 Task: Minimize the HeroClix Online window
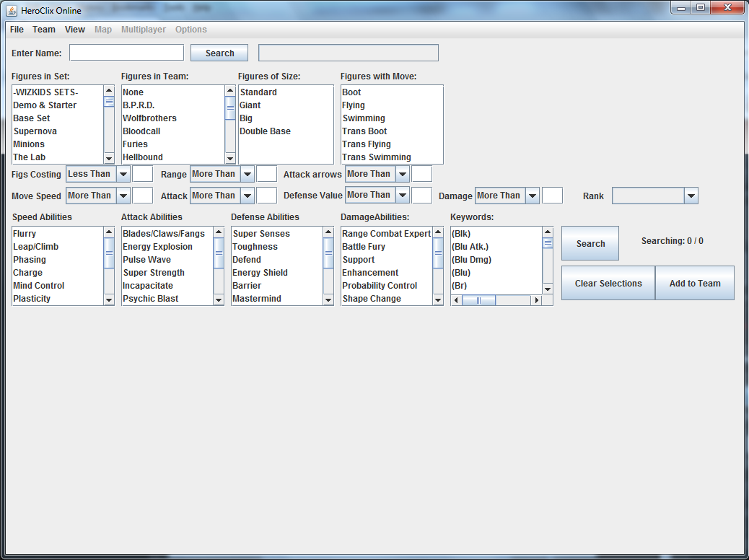(682, 8)
